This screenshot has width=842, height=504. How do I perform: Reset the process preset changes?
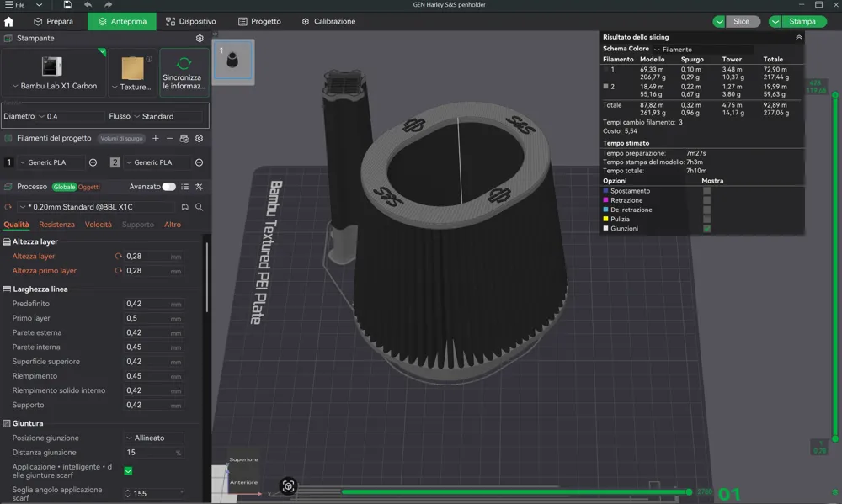8,207
